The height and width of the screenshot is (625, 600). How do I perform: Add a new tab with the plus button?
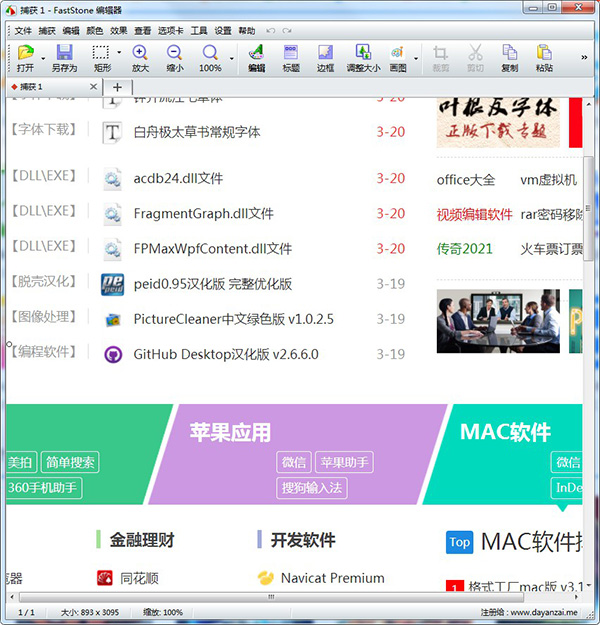[x=117, y=87]
